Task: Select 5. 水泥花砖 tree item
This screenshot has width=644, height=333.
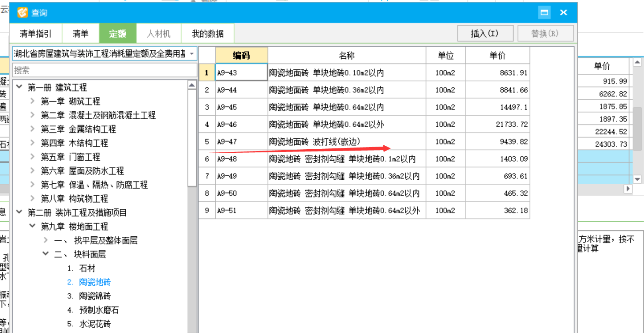Action: [x=89, y=324]
